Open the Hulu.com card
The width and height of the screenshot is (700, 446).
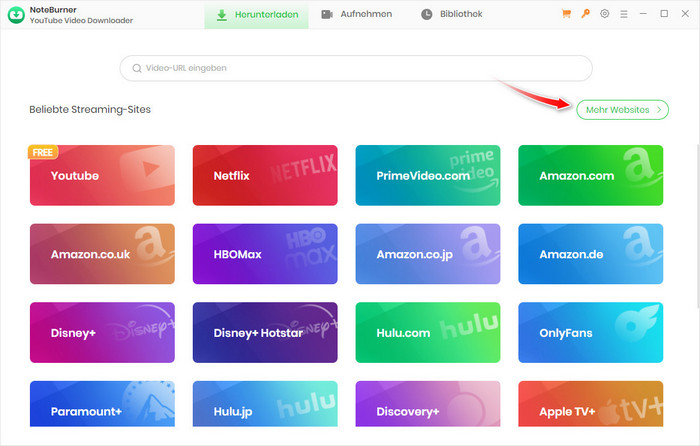tap(428, 333)
